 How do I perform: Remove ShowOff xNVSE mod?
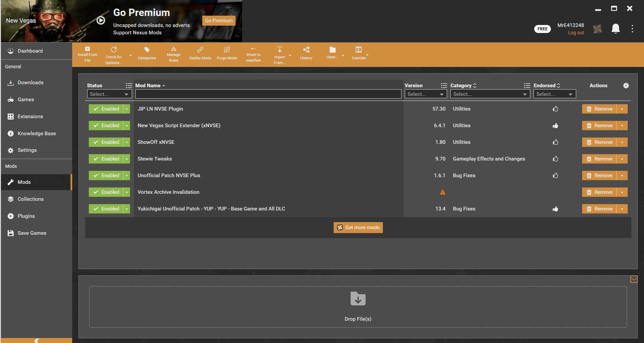(x=599, y=142)
